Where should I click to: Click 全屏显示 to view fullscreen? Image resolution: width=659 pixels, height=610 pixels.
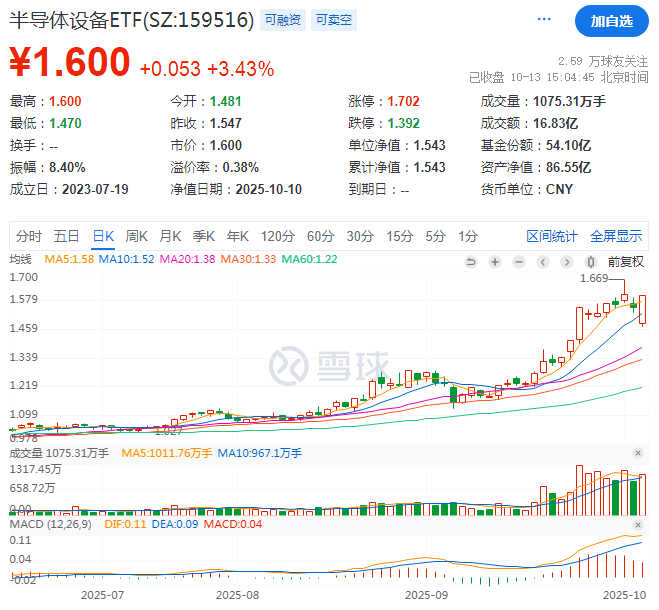(x=616, y=236)
